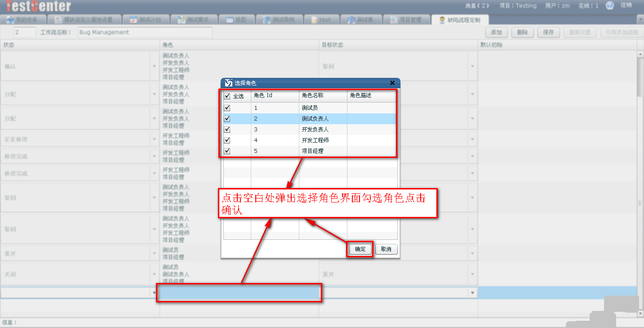Open the 关闭 status dropdown
The image size is (644, 328).
point(154,274)
